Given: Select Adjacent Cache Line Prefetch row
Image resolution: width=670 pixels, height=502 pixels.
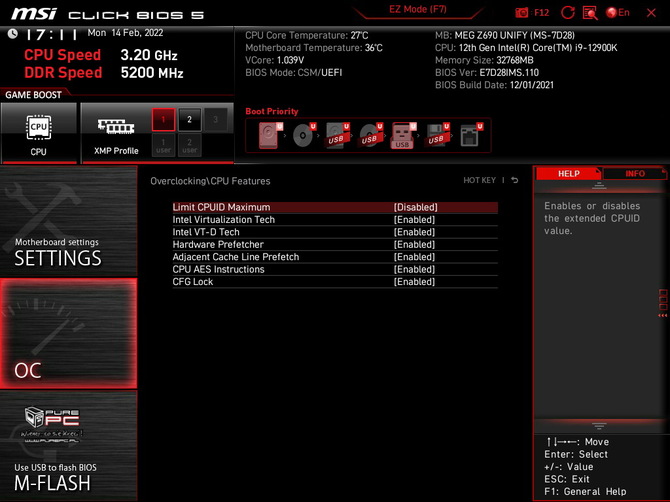Looking at the screenshot, I should 335,257.
